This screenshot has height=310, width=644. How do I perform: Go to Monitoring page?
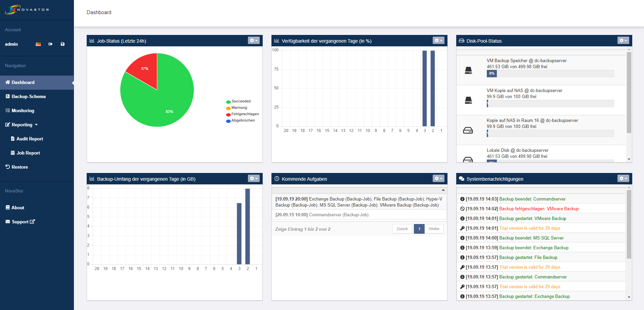click(23, 111)
